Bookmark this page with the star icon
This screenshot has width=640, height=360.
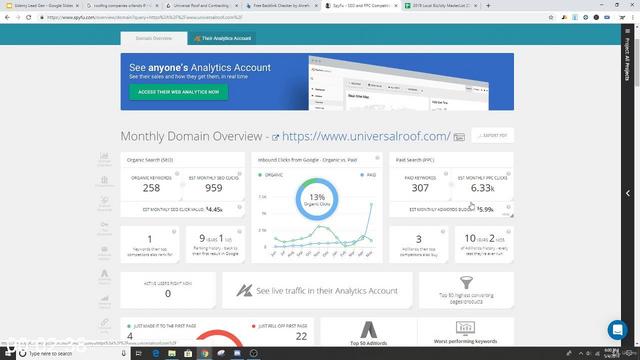[551, 18]
